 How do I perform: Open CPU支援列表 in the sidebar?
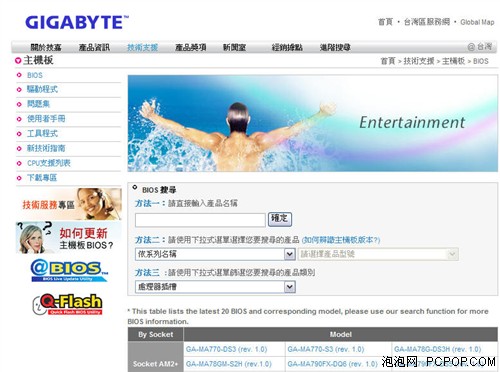(x=49, y=163)
